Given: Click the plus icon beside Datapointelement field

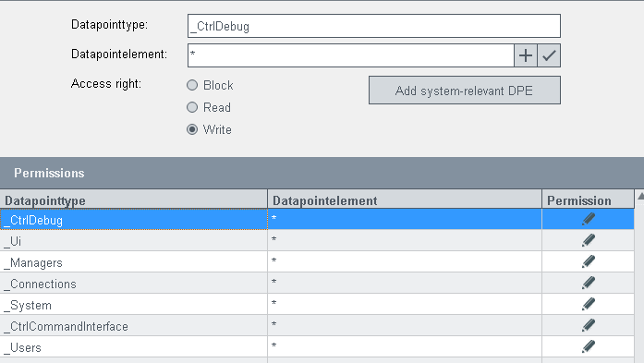Looking at the screenshot, I should tap(526, 55).
